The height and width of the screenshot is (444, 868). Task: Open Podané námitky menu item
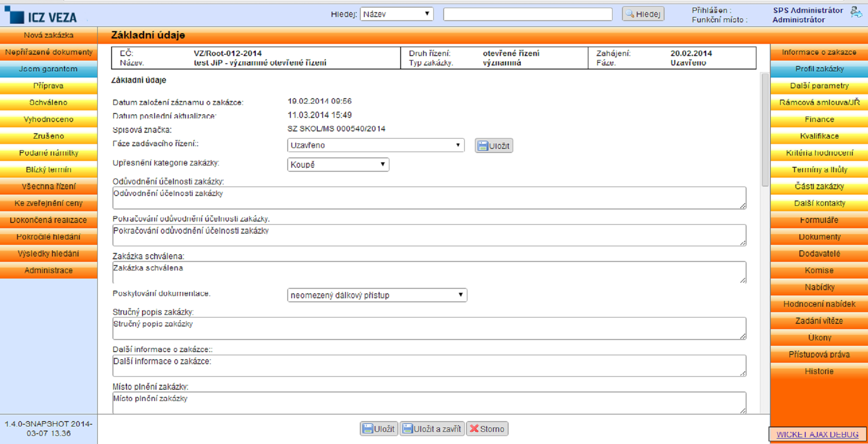click(48, 153)
